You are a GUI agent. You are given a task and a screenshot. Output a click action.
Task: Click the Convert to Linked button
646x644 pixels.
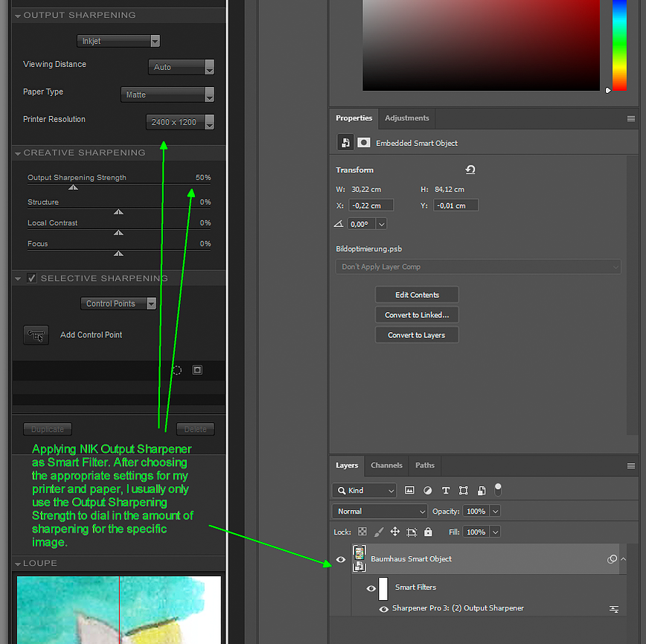pyautogui.click(x=417, y=315)
